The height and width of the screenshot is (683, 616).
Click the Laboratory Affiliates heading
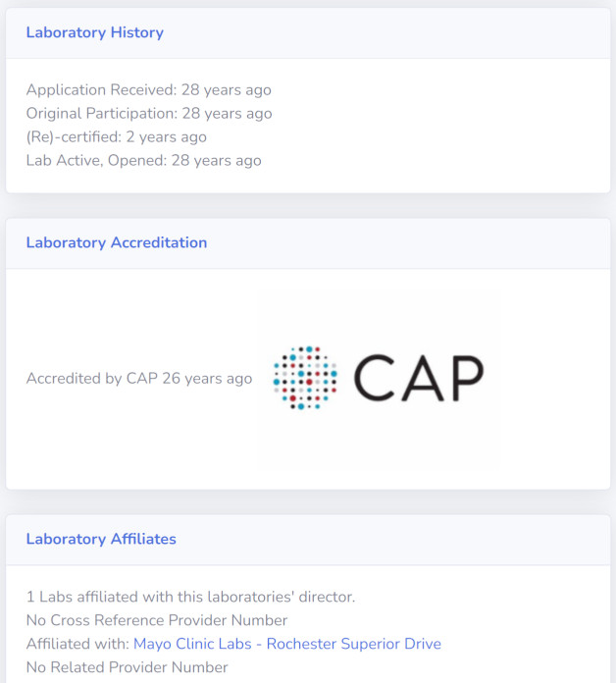(x=101, y=539)
